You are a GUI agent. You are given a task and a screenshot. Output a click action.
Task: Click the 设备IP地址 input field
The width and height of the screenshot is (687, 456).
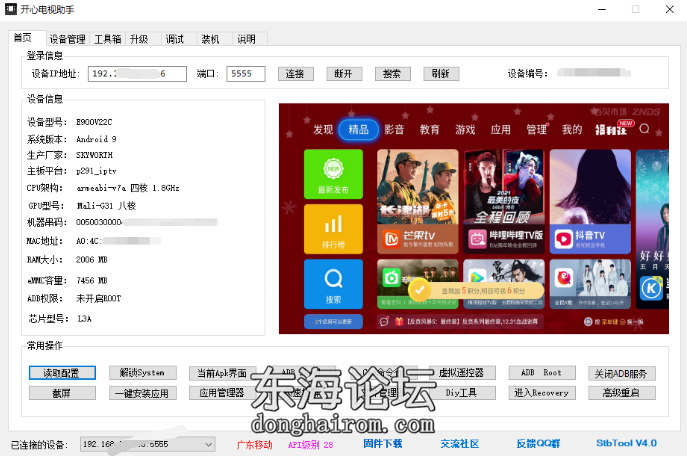coord(137,74)
